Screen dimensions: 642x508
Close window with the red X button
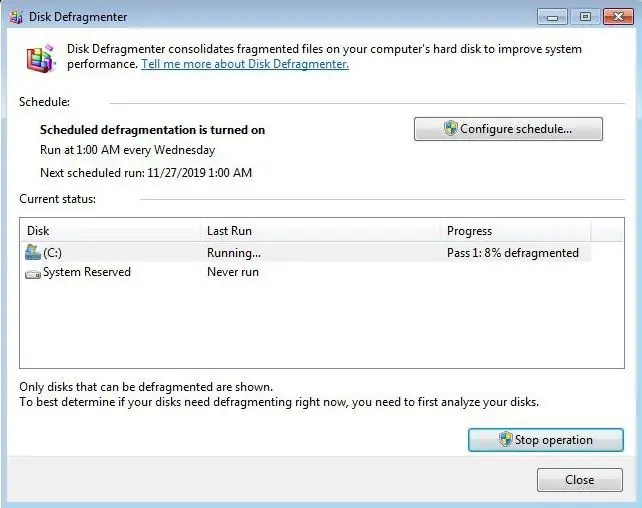618,17
